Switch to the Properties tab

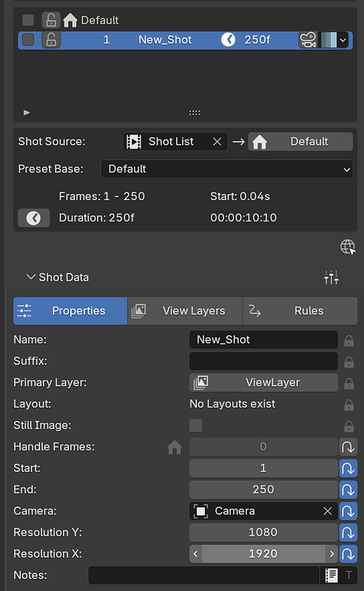point(70,310)
